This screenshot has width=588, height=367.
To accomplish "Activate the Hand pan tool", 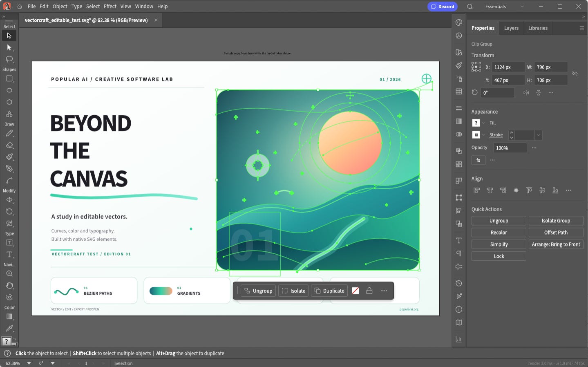I will click(x=9, y=285).
